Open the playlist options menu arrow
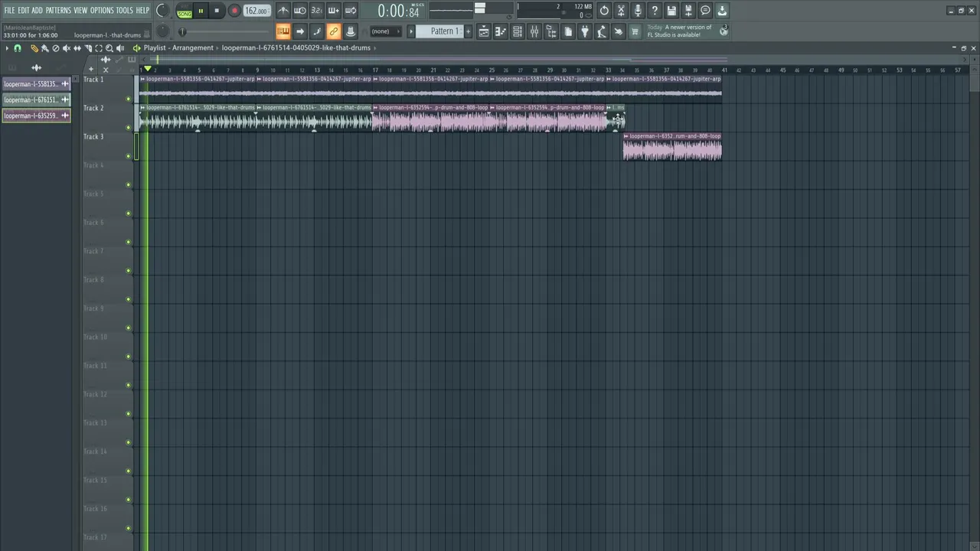The height and width of the screenshot is (551, 980). click(7, 48)
